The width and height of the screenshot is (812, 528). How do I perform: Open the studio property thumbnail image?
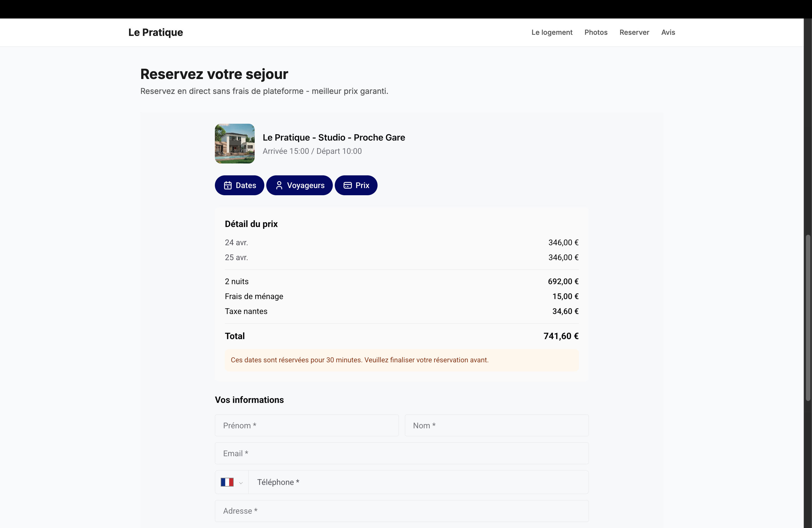pos(235,144)
